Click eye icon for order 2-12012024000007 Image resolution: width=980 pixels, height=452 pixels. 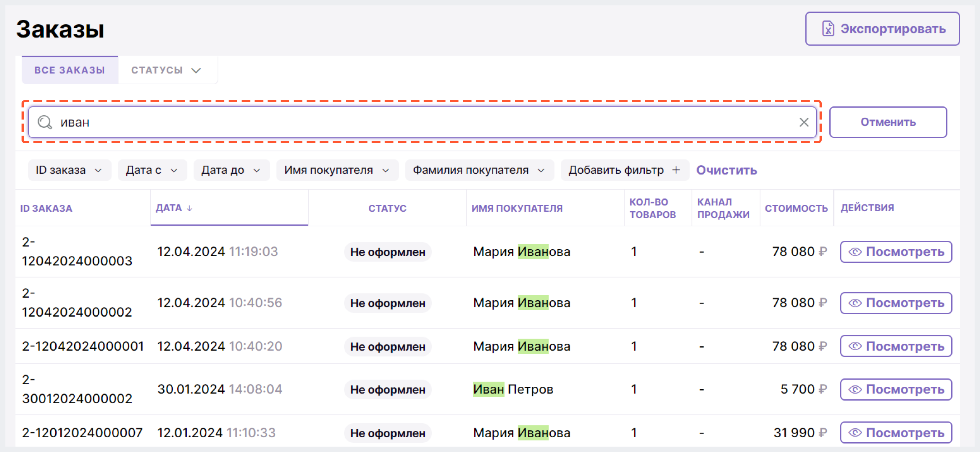click(x=855, y=433)
